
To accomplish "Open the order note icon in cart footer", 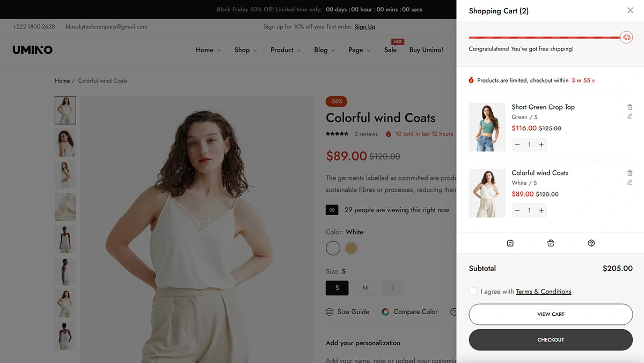I will [510, 243].
